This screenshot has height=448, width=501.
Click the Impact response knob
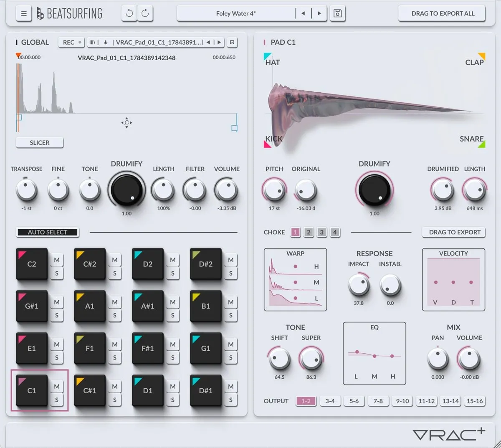[359, 285]
